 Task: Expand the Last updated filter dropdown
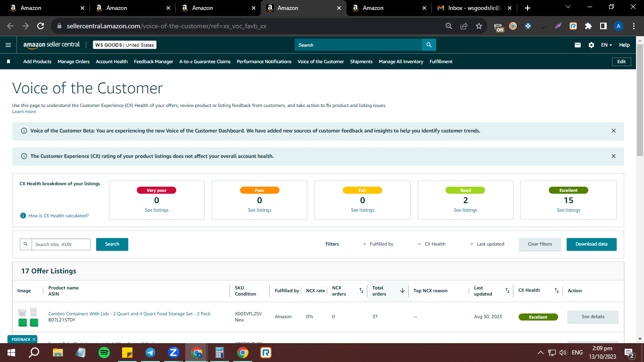(487, 244)
